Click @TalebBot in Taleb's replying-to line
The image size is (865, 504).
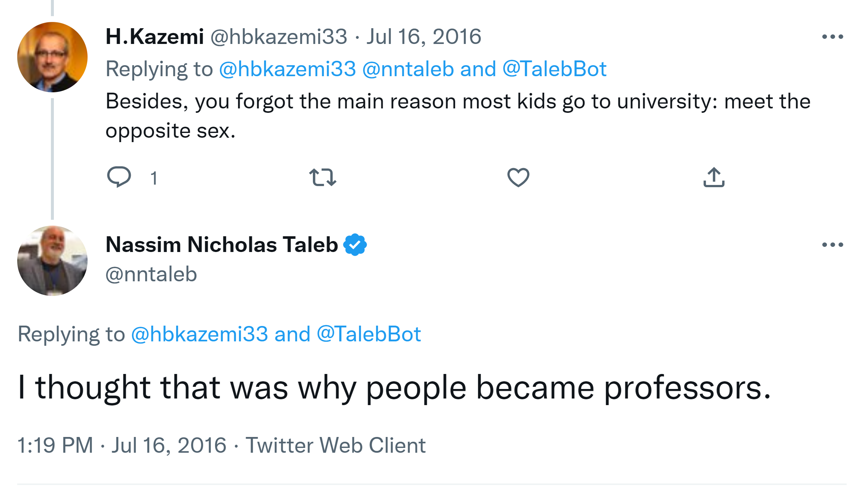click(369, 334)
